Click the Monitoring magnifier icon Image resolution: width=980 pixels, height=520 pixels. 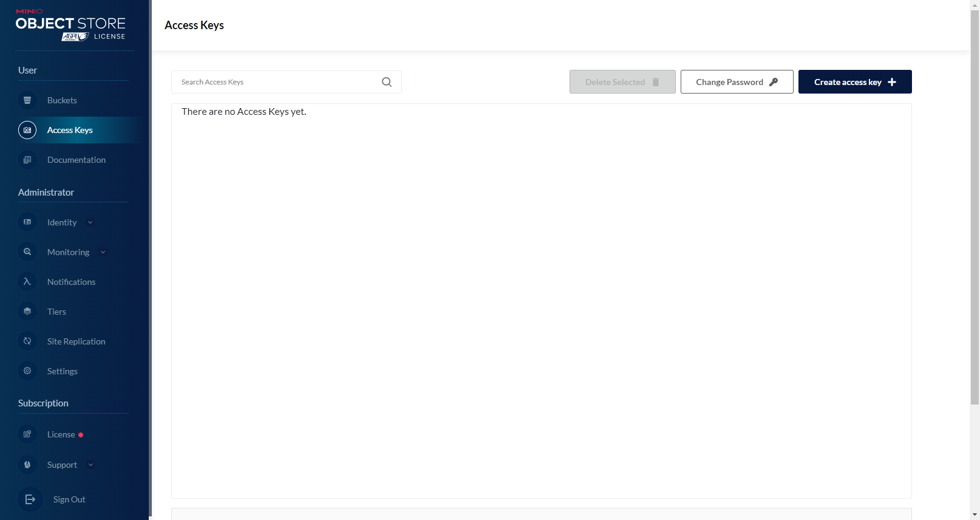tap(27, 252)
